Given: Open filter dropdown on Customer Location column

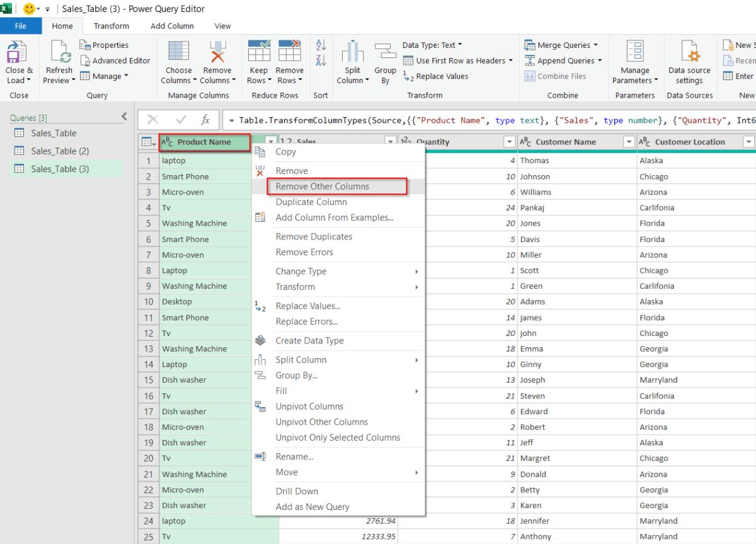Looking at the screenshot, I should (x=748, y=141).
